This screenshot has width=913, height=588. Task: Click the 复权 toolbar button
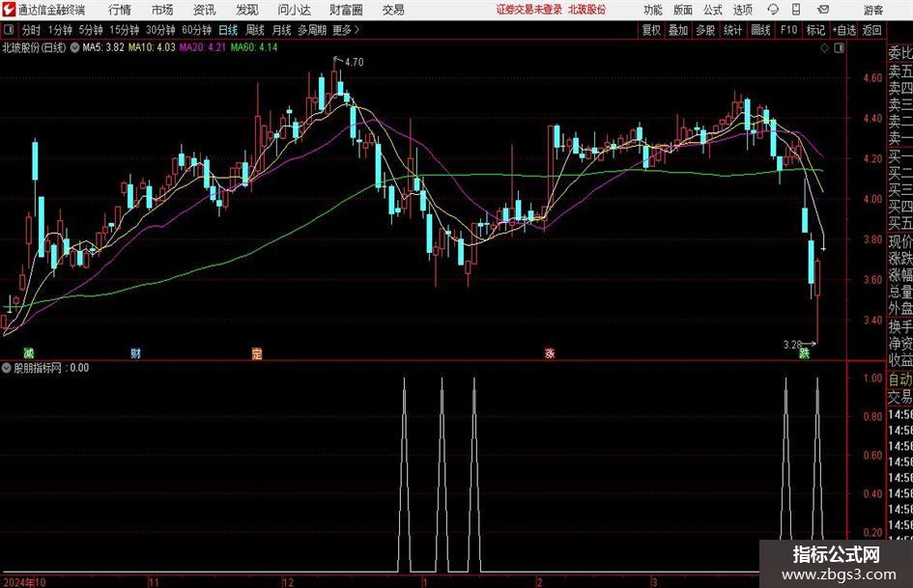(651, 30)
